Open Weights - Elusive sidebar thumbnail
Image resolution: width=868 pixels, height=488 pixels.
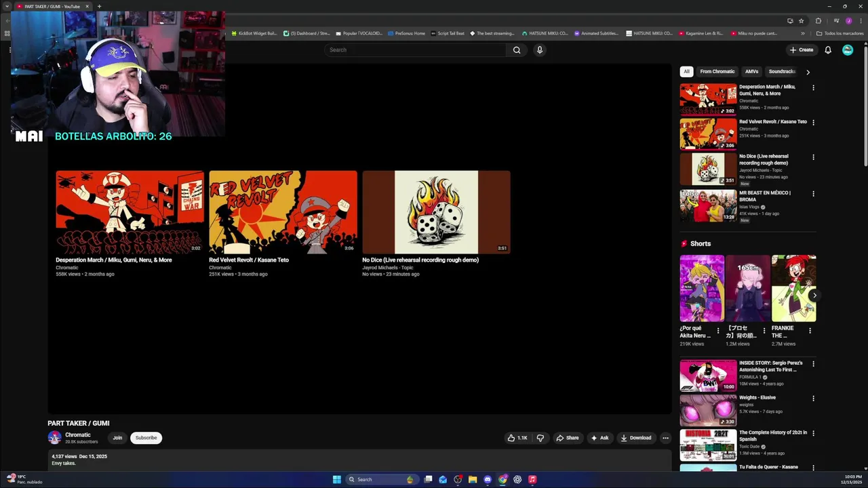click(x=708, y=411)
